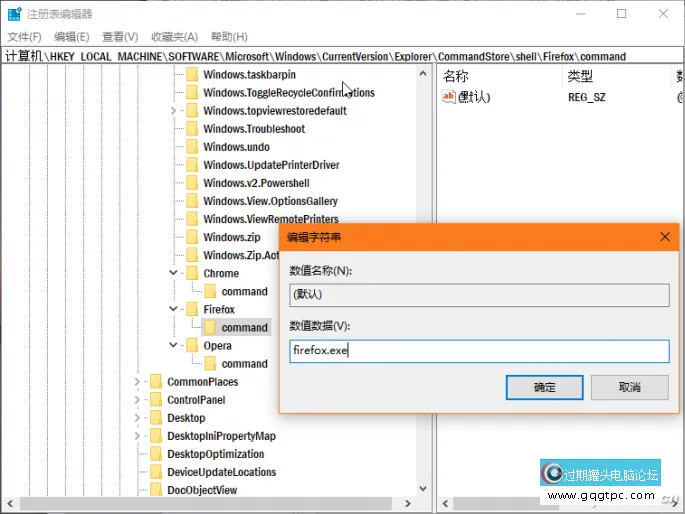Click the 名称 column header
The width and height of the screenshot is (685, 514).
click(456, 76)
